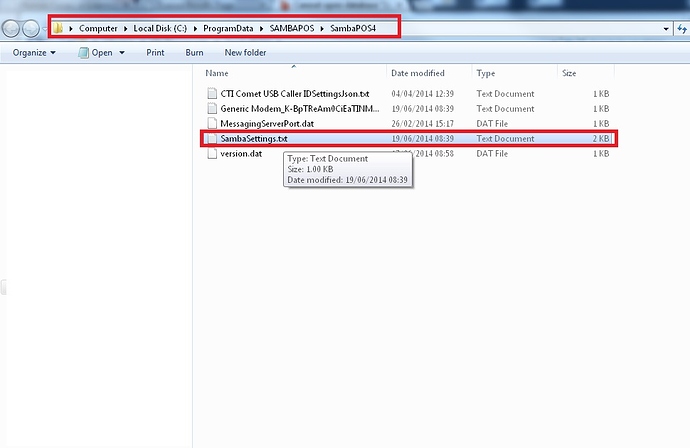
Task: Expand the arrow after SAMBAPOS breadcrumb
Action: 322,29
